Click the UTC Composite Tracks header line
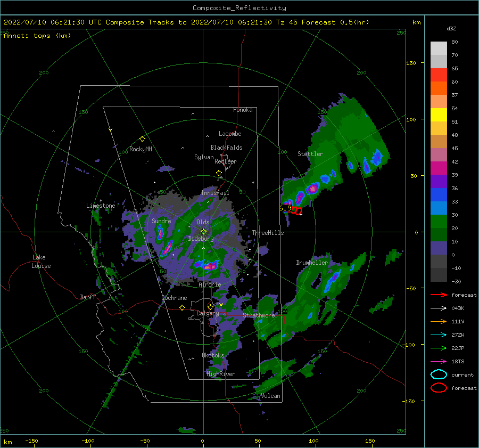The height and width of the screenshot is (448, 479). (x=186, y=22)
